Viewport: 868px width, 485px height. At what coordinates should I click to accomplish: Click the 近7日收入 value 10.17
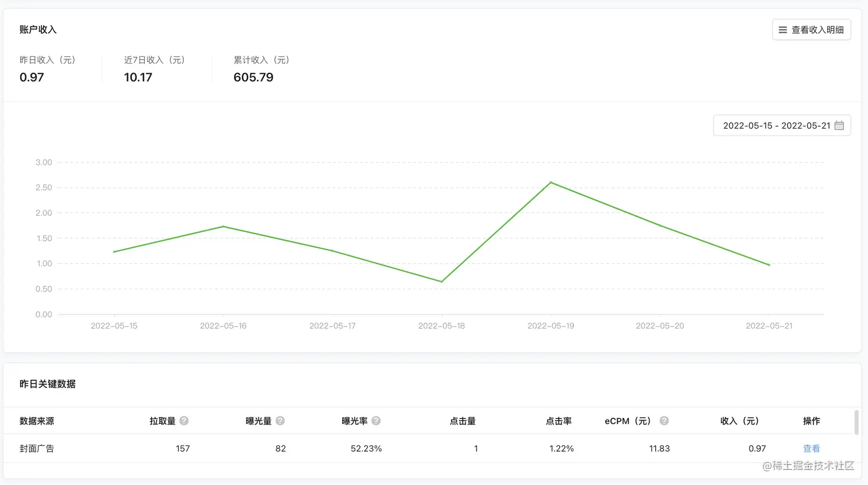[138, 77]
